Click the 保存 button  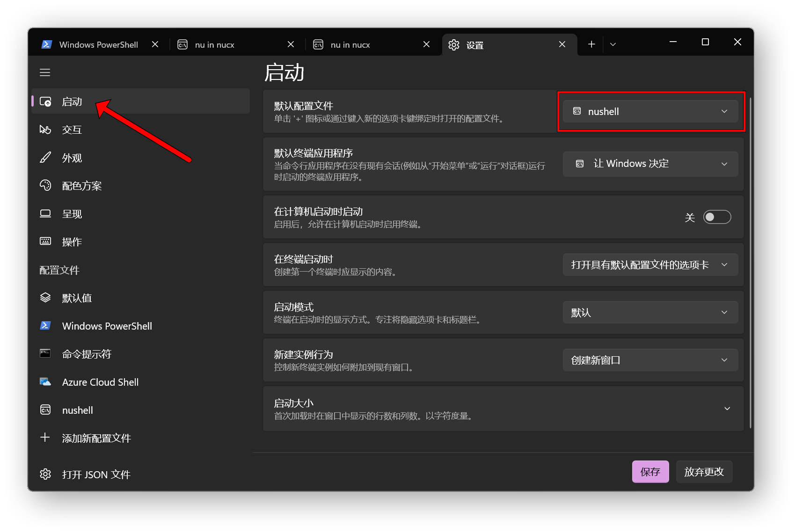point(650,472)
